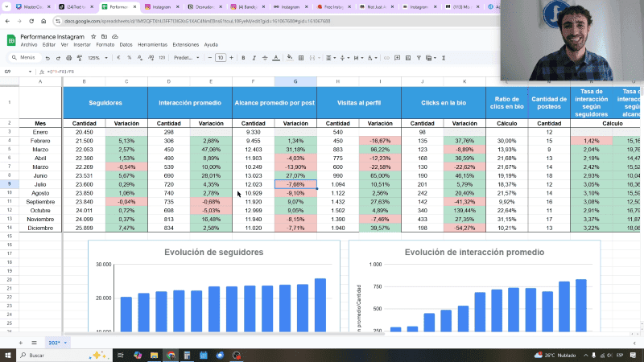Open the borders tool
644x362 pixels.
pyautogui.click(x=301, y=58)
